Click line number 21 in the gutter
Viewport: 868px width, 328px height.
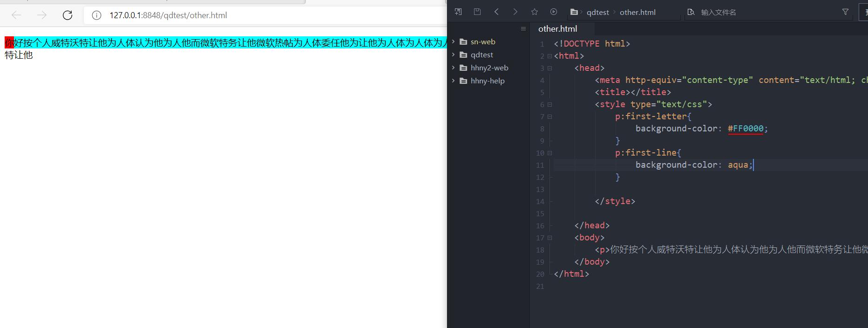click(x=540, y=287)
